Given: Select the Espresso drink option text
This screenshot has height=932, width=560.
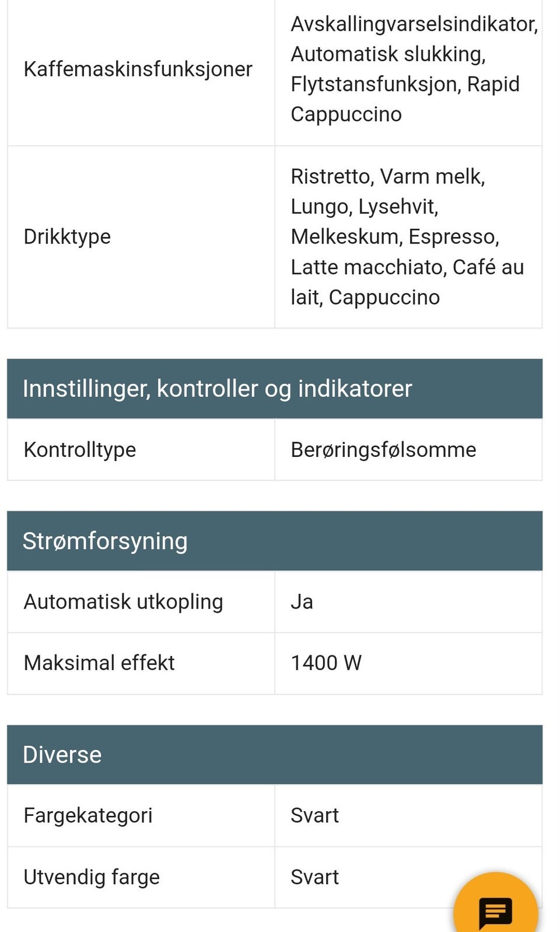Looking at the screenshot, I should (455, 236).
